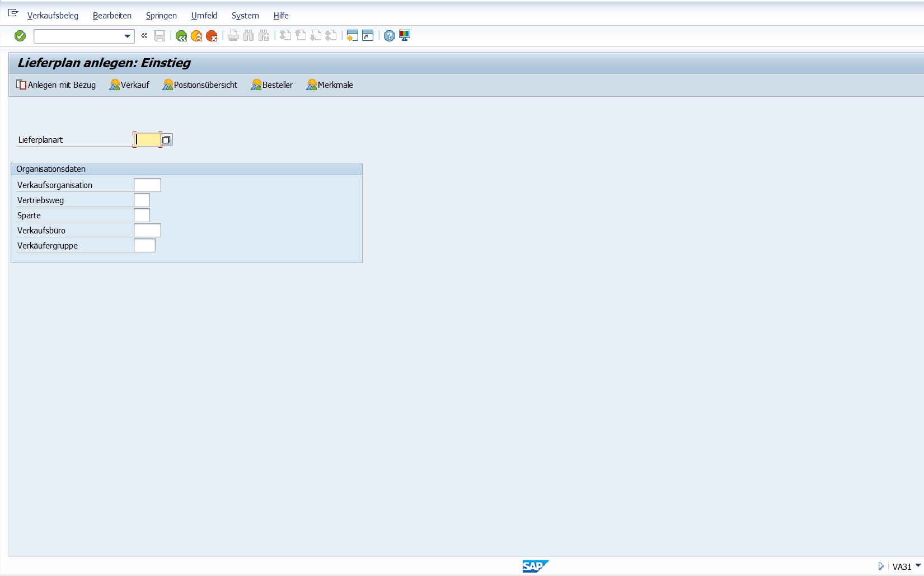Click Anlegen mit Bezug button
Image resolution: width=924 pixels, height=576 pixels.
pyautogui.click(x=56, y=85)
